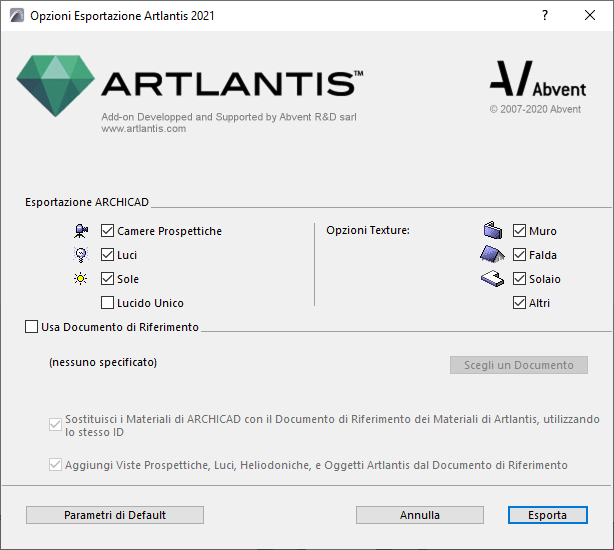
Task: Click the Esportazione ARCHICAD heading
Action: 87,202
